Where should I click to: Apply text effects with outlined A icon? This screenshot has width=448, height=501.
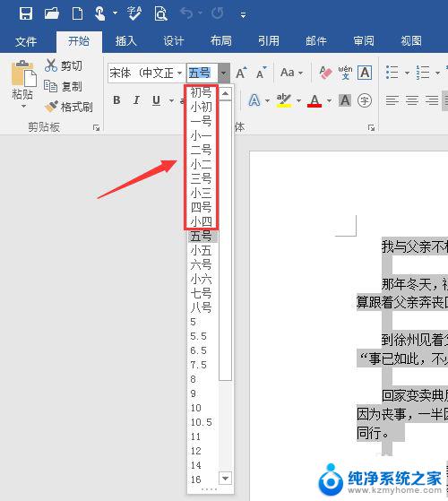pyautogui.click(x=254, y=100)
